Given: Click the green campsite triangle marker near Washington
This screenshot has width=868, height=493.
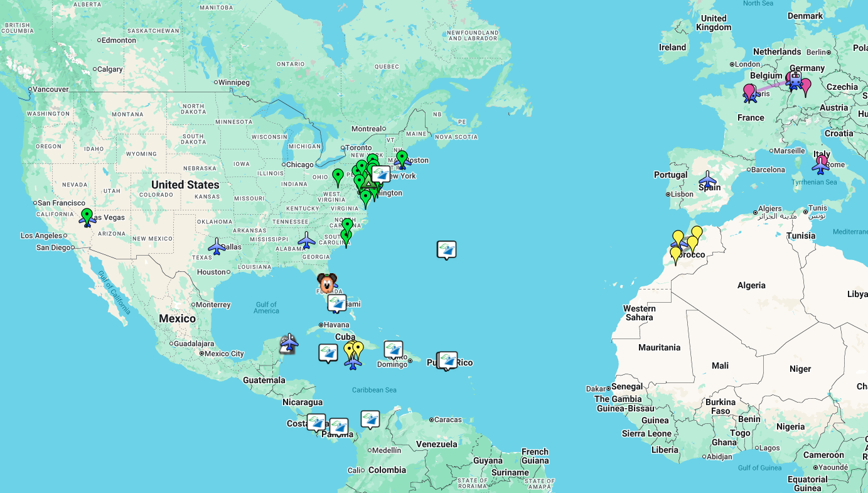Looking at the screenshot, I should [x=369, y=185].
